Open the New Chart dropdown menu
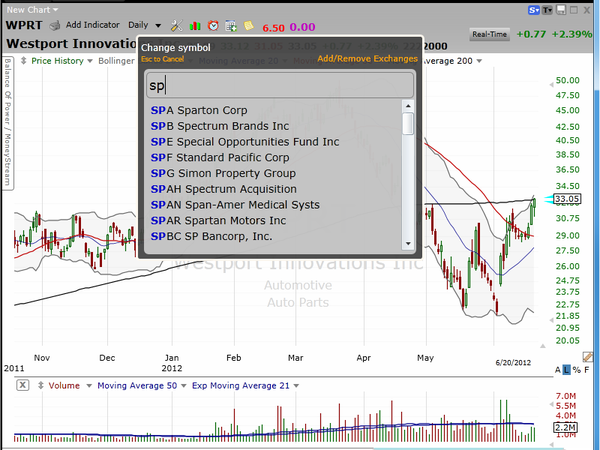 tap(32, 10)
